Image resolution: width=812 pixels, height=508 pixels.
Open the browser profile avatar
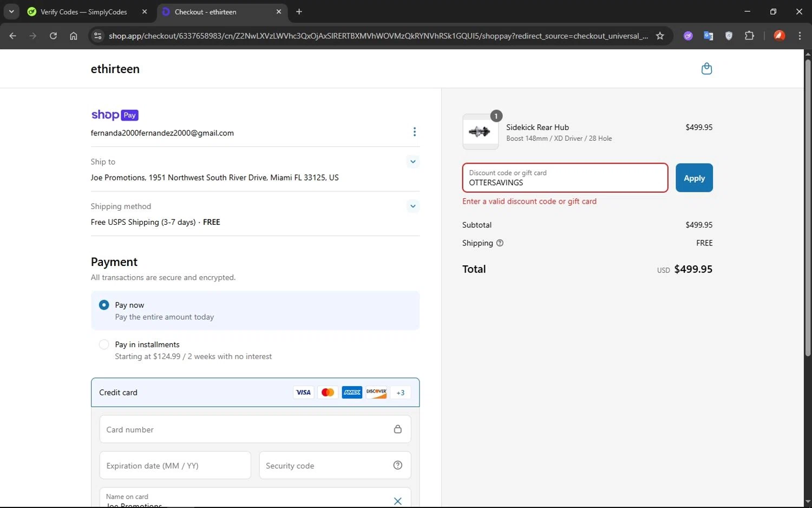780,36
